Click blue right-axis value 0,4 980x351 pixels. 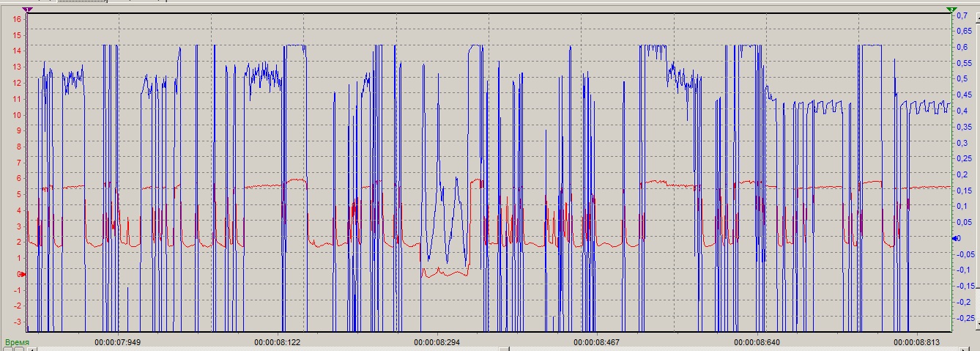pos(963,111)
